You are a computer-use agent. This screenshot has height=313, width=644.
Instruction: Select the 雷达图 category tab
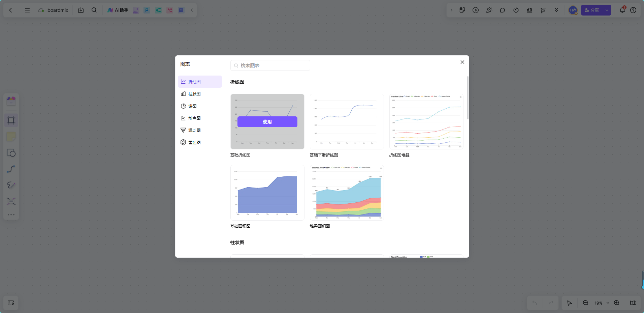200,142
